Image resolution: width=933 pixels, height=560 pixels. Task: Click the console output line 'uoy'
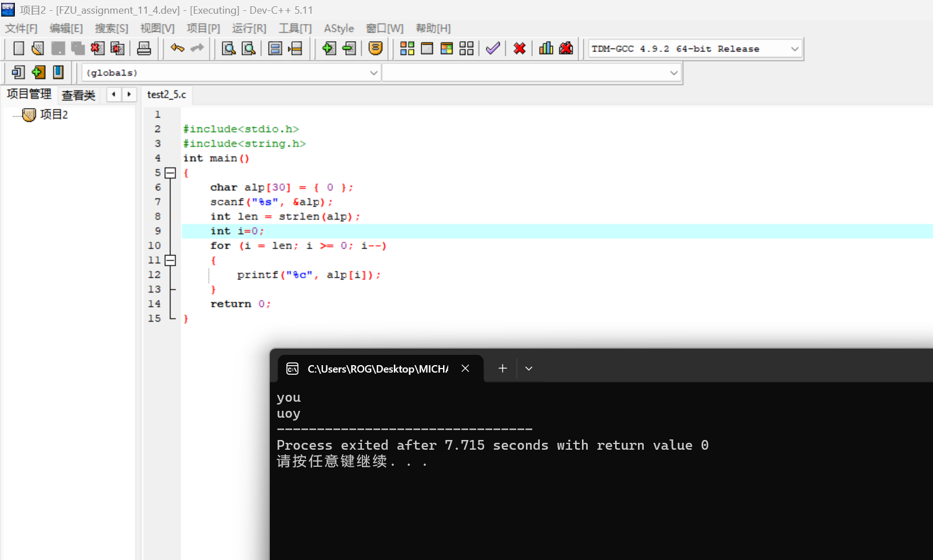289,414
